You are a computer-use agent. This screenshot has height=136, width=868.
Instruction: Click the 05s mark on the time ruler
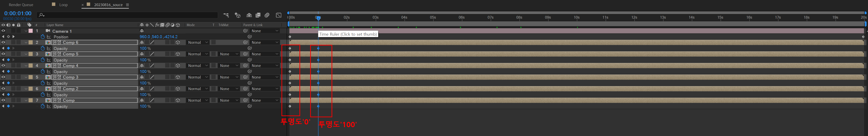[433, 17]
